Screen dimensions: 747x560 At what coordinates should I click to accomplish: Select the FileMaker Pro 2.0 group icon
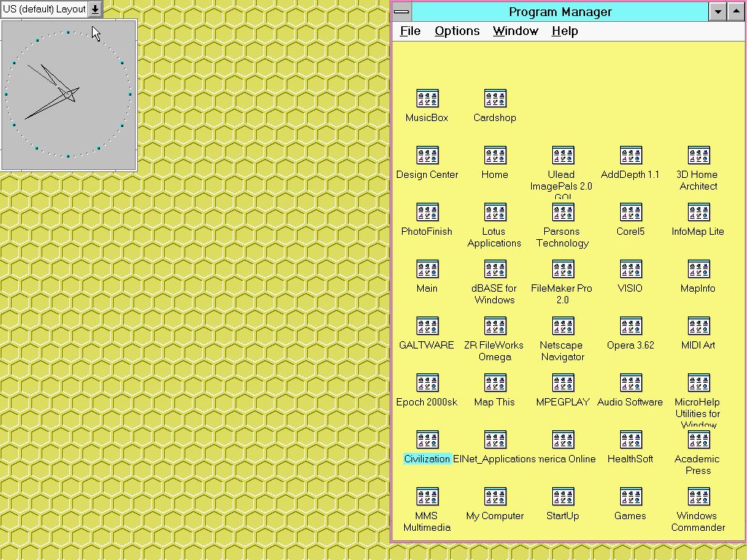click(562, 269)
